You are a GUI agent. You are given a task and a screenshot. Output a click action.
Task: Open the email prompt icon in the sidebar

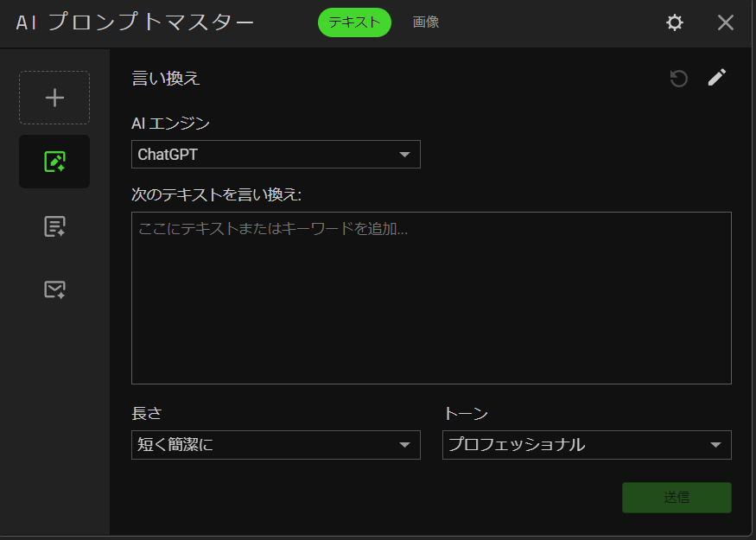[x=54, y=289]
